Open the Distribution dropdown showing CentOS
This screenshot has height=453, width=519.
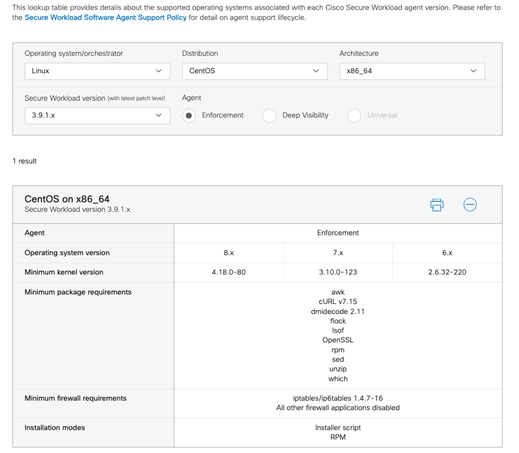click(x=255, y=71)
